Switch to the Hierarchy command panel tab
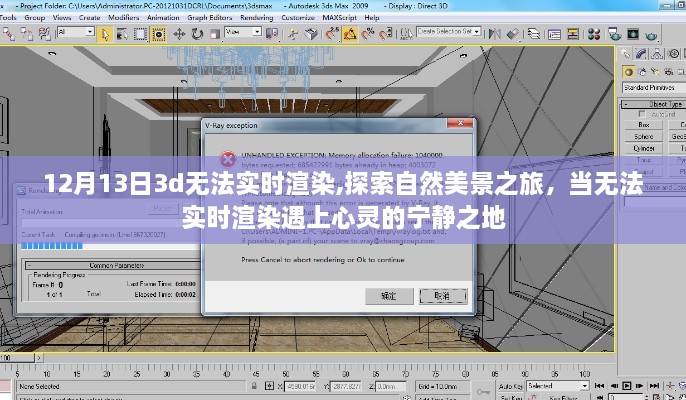686x400 pixels. [x=657, y=53]
